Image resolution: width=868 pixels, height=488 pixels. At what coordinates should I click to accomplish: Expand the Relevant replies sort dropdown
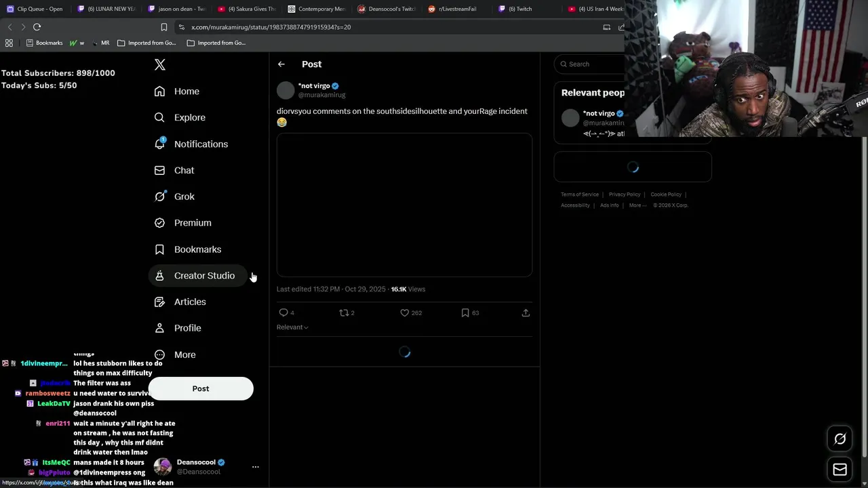point(292,327)
